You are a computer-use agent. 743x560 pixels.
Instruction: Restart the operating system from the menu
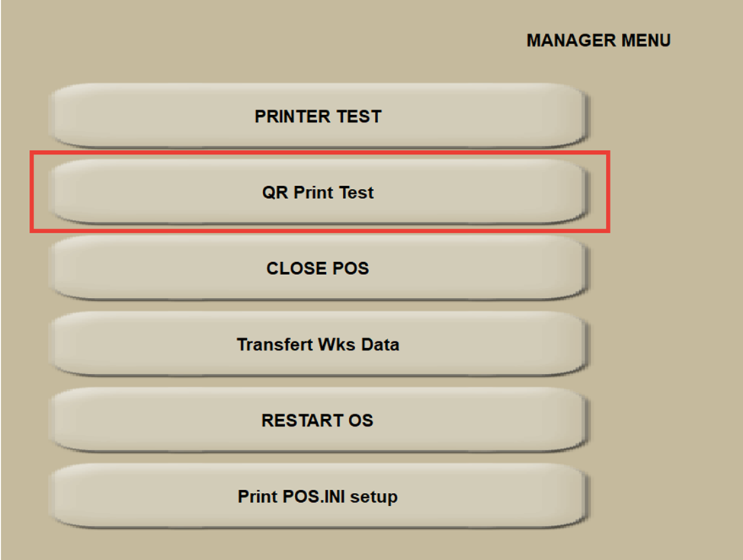coord(318,421)
